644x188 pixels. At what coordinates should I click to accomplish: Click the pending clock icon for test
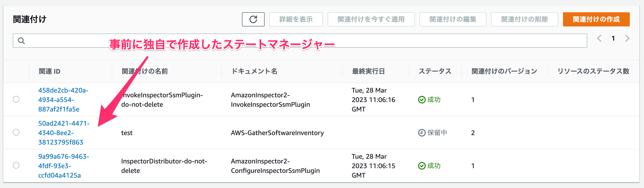(x=422, y=133)
